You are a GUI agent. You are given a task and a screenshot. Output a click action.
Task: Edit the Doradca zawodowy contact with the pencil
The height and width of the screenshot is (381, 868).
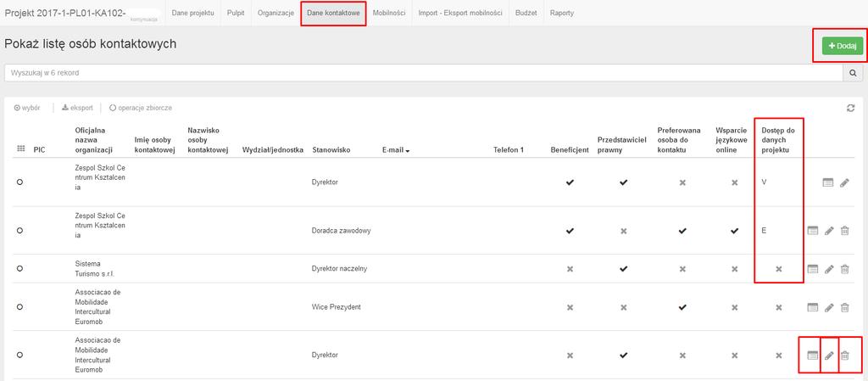pos(829,230)
